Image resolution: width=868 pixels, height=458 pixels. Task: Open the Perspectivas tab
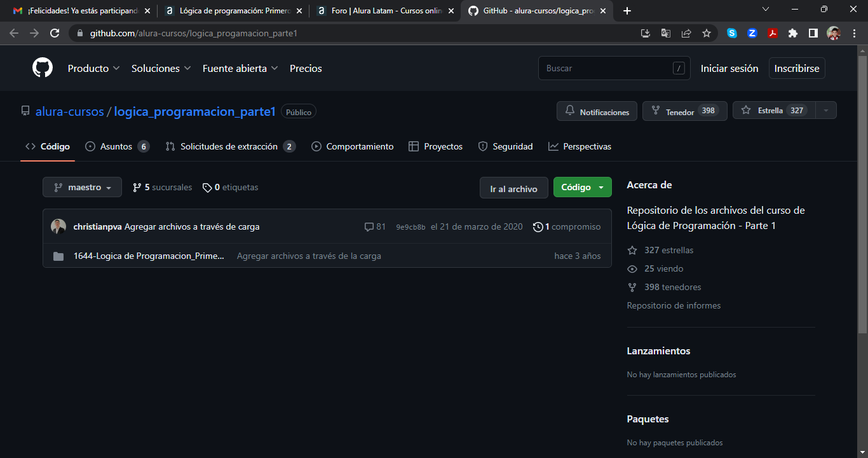point(580,146)
